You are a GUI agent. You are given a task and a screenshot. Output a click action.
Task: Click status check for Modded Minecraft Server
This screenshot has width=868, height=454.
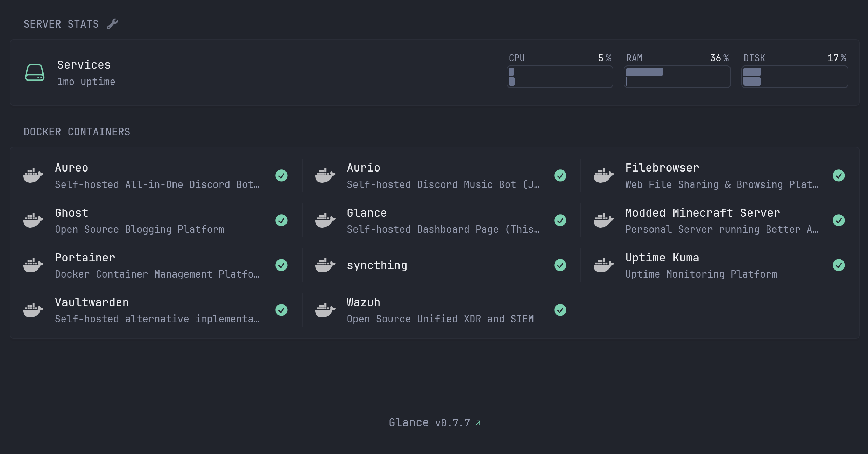tap(839, 220)
